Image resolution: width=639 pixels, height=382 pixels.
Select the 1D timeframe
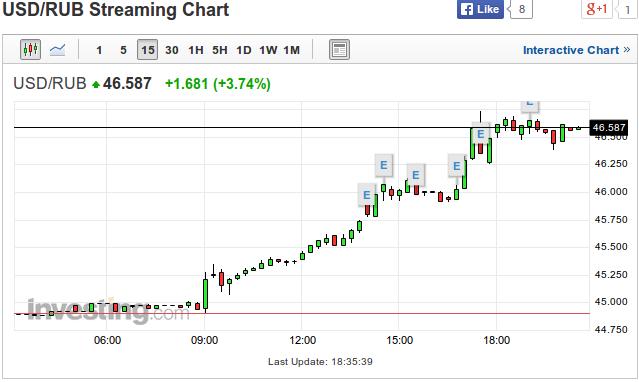244,50
